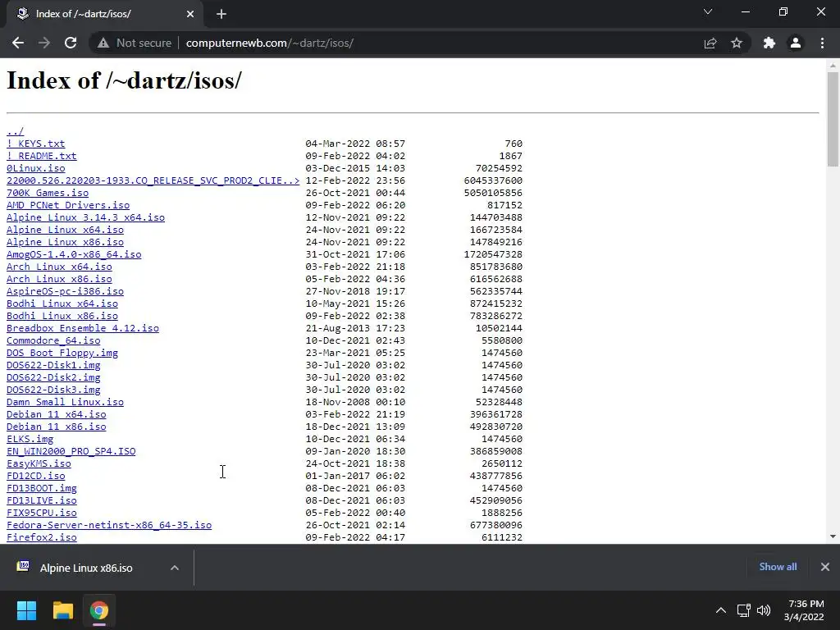The image size is (840, 630).
Task: Open the Windows Start button
Action: (26, 610)
